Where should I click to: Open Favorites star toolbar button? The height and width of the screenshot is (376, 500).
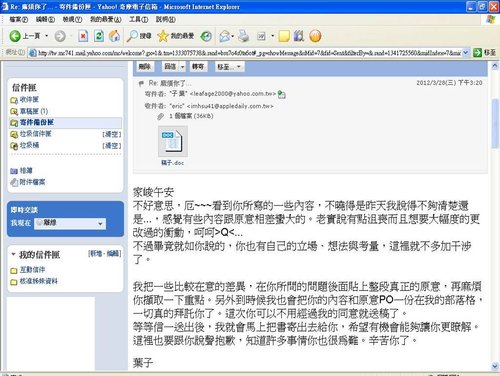(x=175, y=36)
